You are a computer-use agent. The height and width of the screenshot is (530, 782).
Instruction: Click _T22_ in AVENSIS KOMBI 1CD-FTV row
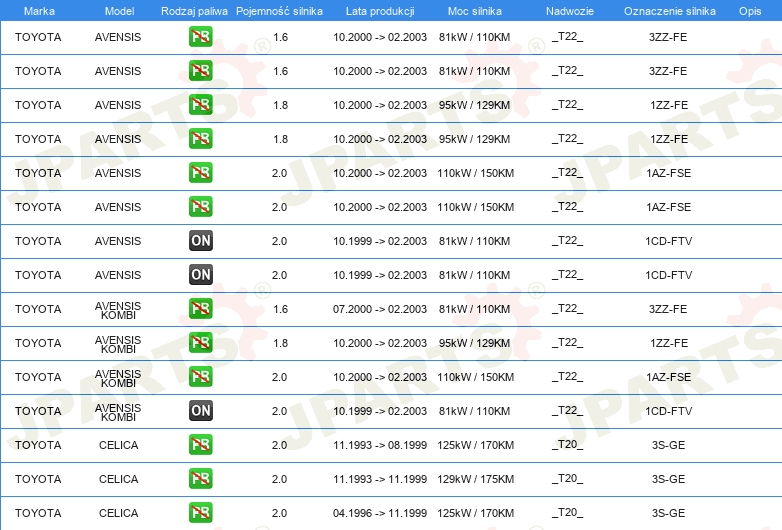(568, 410)
